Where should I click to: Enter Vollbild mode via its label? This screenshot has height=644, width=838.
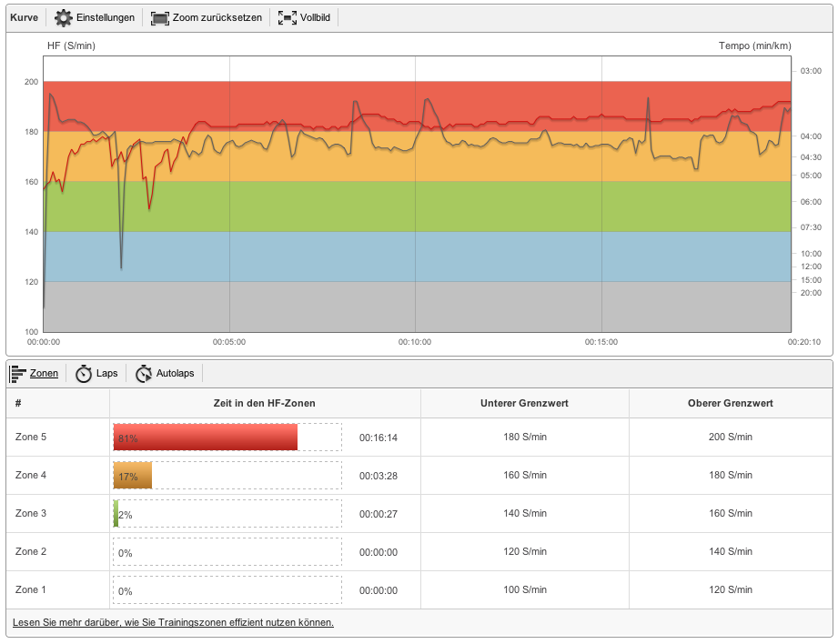point(316,17)
